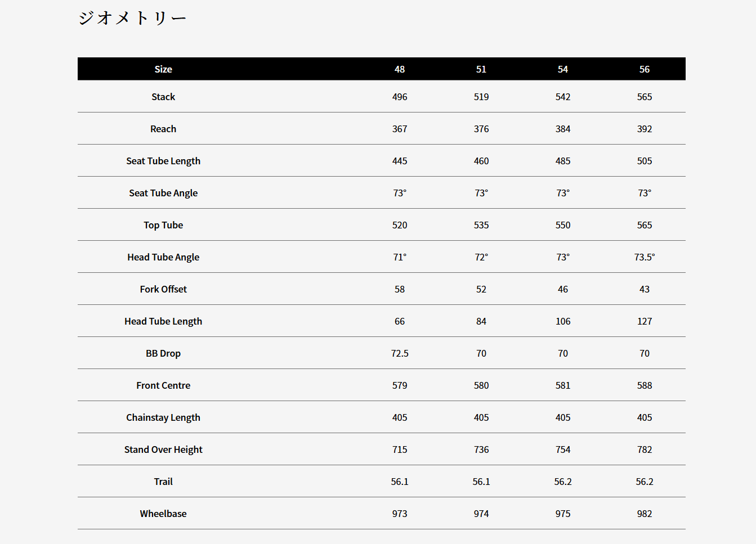Viewport: 756px width, 544px height.
Task: Click the ジオメトリー section heading
Action: pyautogui.click(x=132, y=18)
